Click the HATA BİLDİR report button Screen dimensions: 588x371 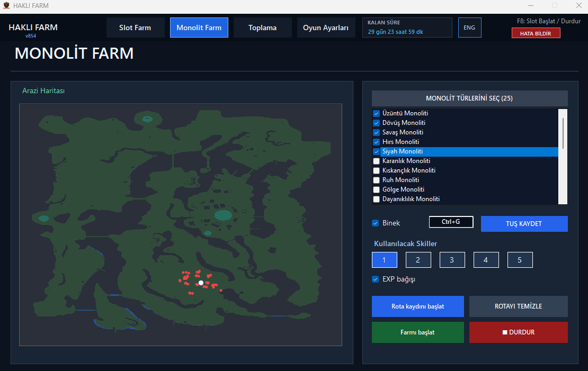536,33
